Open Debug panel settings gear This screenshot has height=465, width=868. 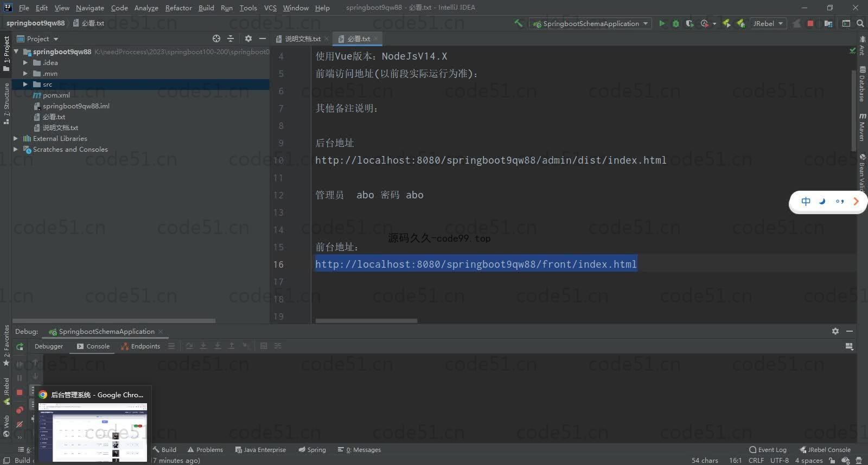835,331
